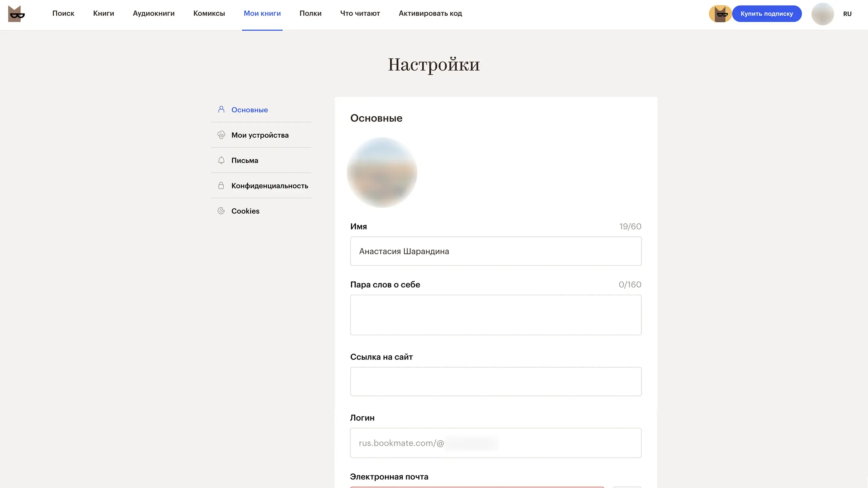Click the cat mascot badge near subscription button
The image size is (868, 488).
[x=720, y=14]
